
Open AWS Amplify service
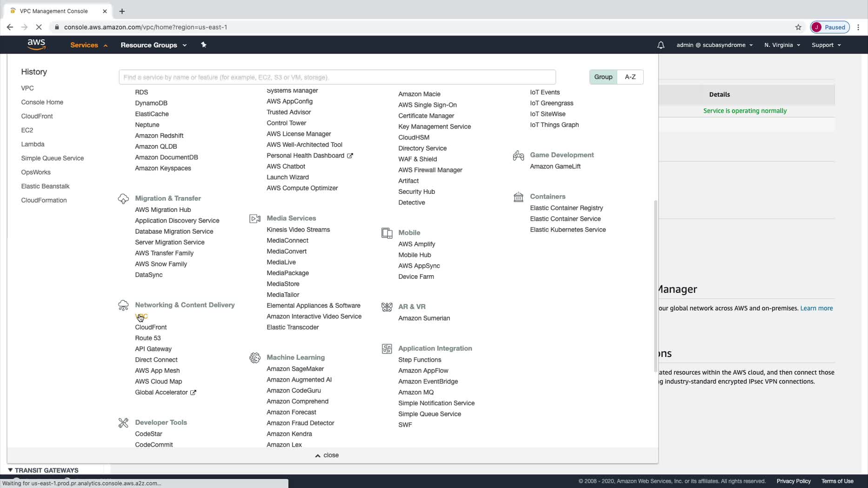coord(417,244)
